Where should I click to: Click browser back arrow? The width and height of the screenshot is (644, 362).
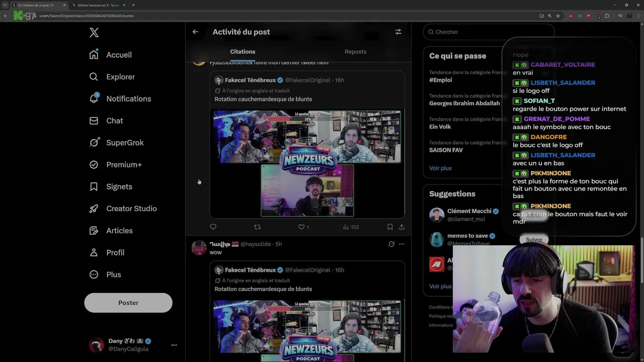click(6, 16)
